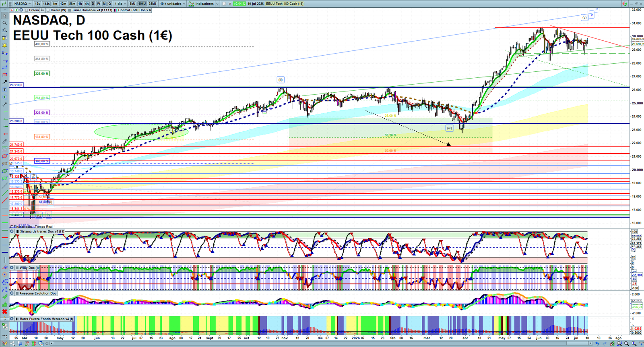Click the Indicadores button
Screen dimensions: 644x347
coord(204,4)
